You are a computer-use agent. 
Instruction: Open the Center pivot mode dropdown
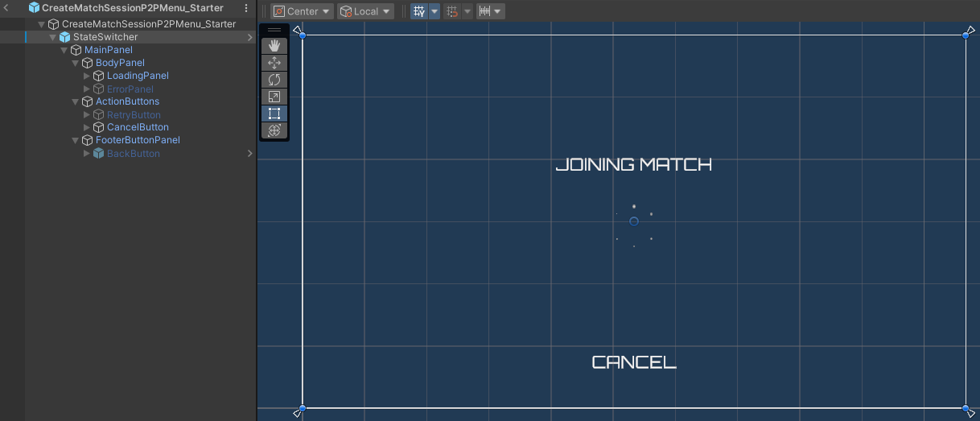[x=302, y=11]
